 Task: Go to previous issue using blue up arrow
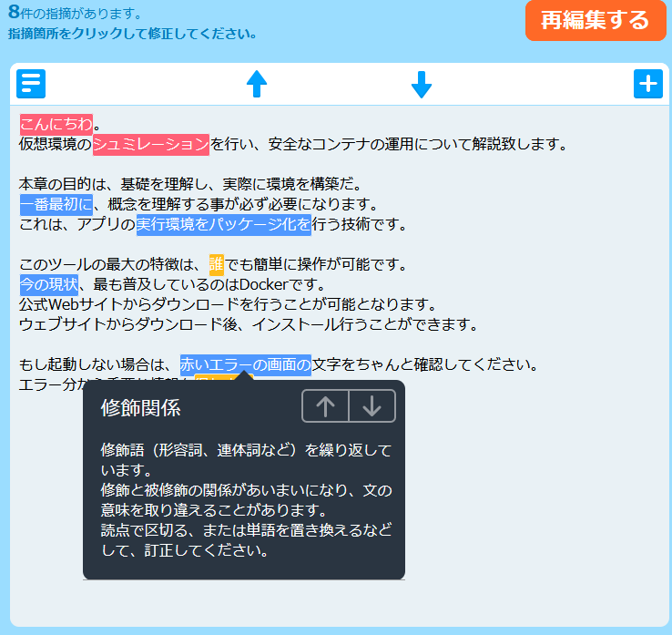[257, 85]
